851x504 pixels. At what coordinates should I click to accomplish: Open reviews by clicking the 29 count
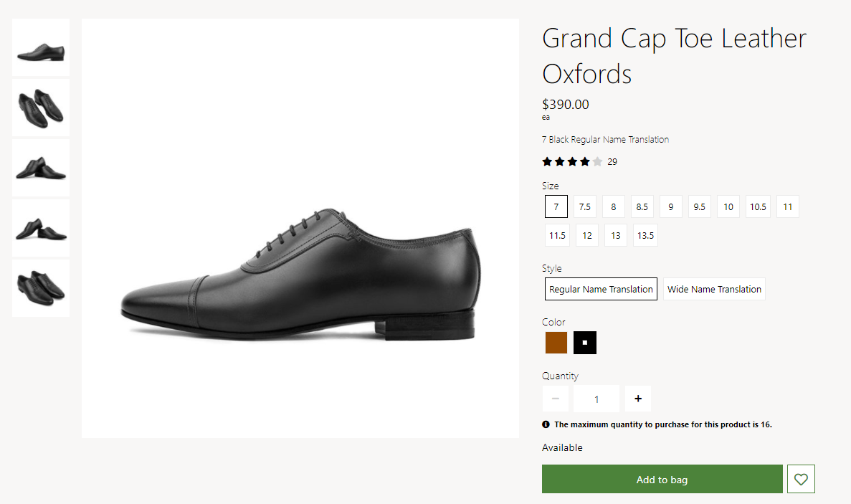point(612,161)
